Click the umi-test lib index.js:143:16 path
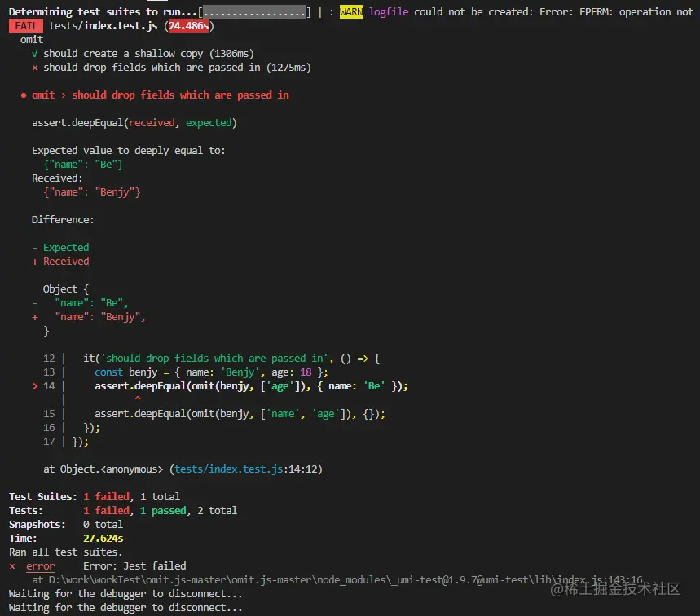Viewport: 700px width, 616px height. pyautogui.click(x=346, y=579)
